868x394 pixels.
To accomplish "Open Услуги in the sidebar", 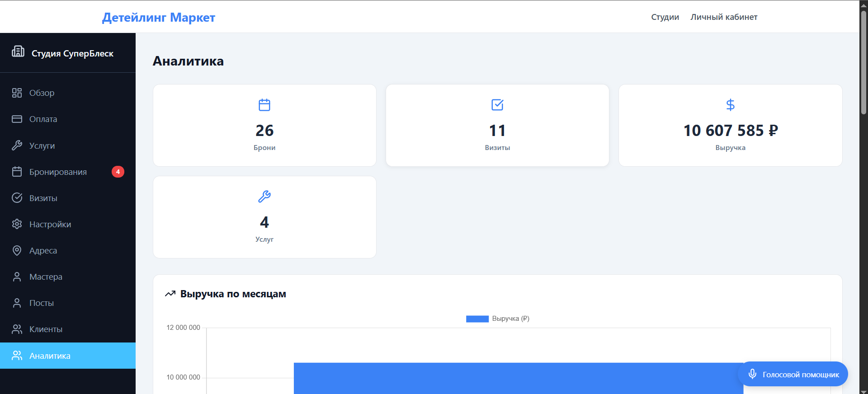I will 68,145.
